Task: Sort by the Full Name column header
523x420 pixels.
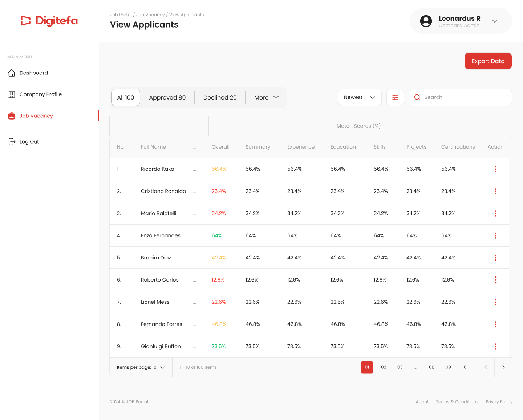Action: point(153,147)
